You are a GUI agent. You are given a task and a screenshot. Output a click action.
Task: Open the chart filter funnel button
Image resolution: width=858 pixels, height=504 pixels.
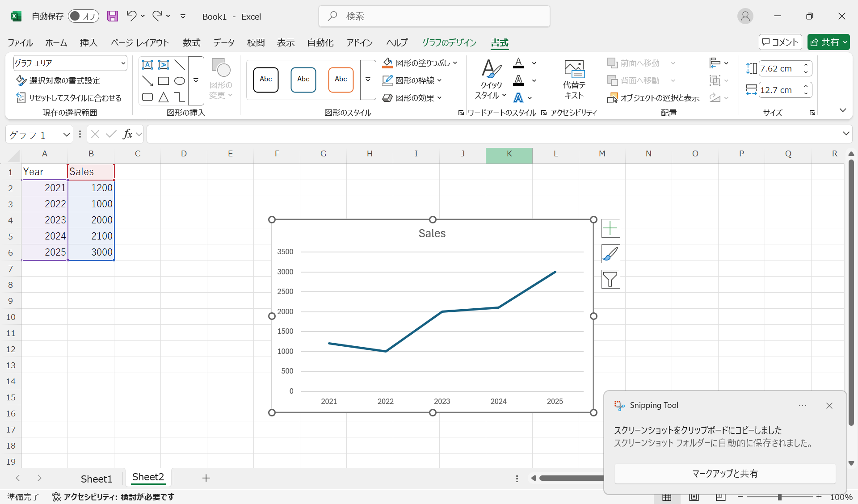[x=610, y=279]
